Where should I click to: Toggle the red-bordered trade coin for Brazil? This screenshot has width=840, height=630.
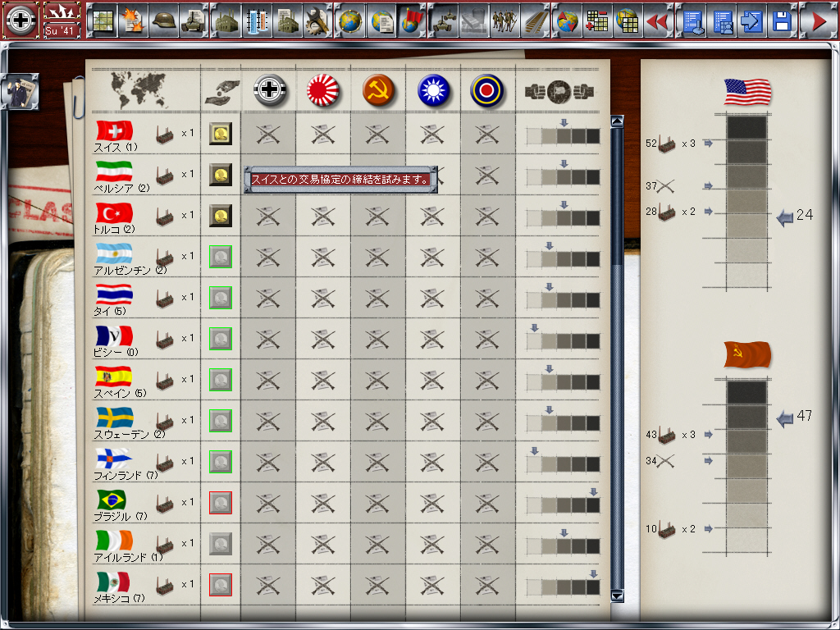click(219, 502)
